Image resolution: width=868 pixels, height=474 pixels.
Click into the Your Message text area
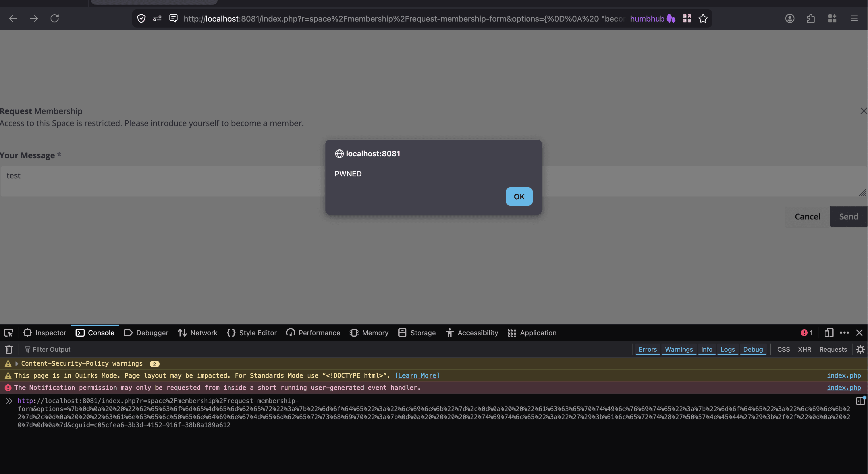click(434, 181)
